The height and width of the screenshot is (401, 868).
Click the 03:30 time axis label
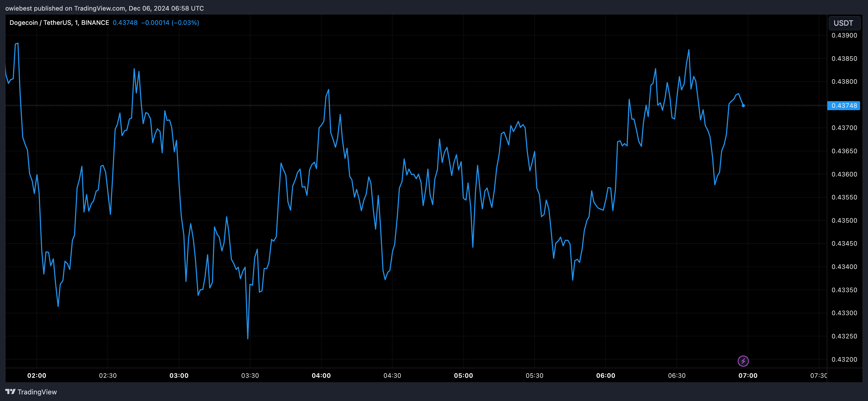[x=250, y=375]
